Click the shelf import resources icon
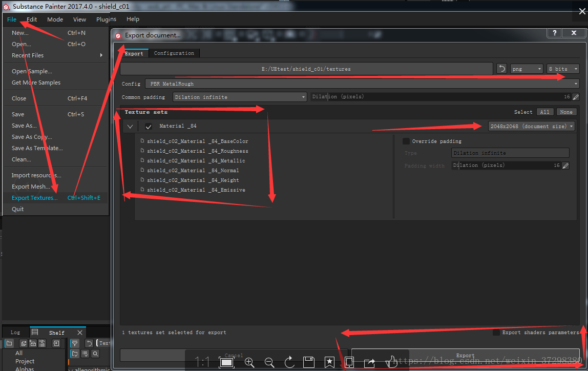Image resolution: width=588 pixels, height=371 pixels. [56, 343]
